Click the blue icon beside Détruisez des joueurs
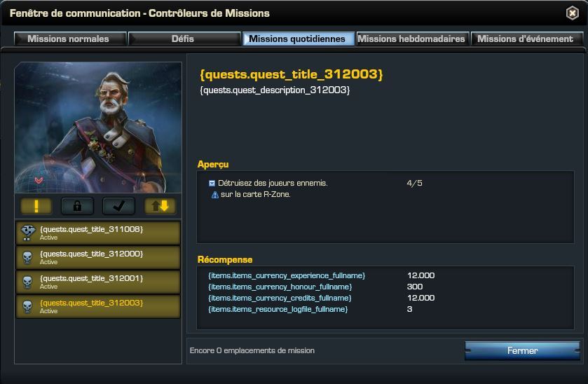The image size is (588, 384). tap(212, 183)
